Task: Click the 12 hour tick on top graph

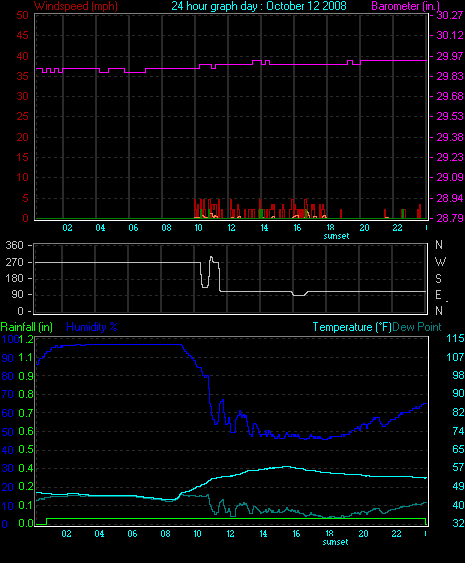Action: coord(231,228)
